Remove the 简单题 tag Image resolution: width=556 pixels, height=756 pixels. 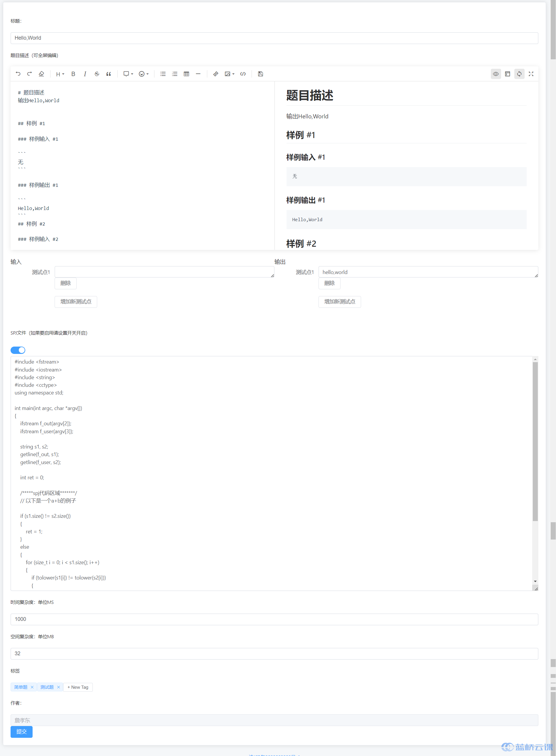(x=32, y=687)
